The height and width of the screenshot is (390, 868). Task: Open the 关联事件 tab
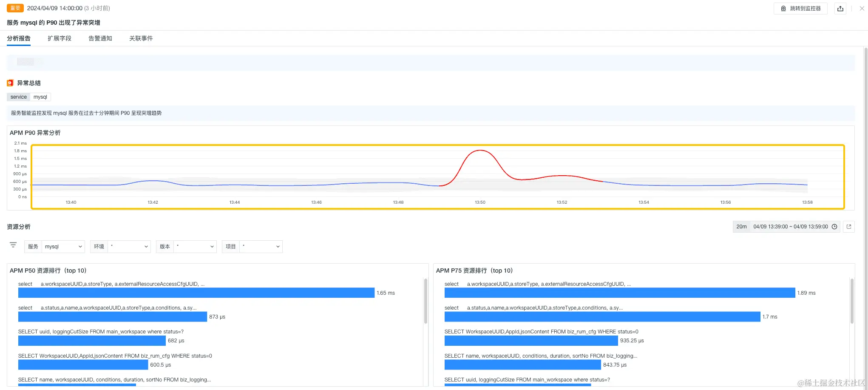click(x=141, y=38)
